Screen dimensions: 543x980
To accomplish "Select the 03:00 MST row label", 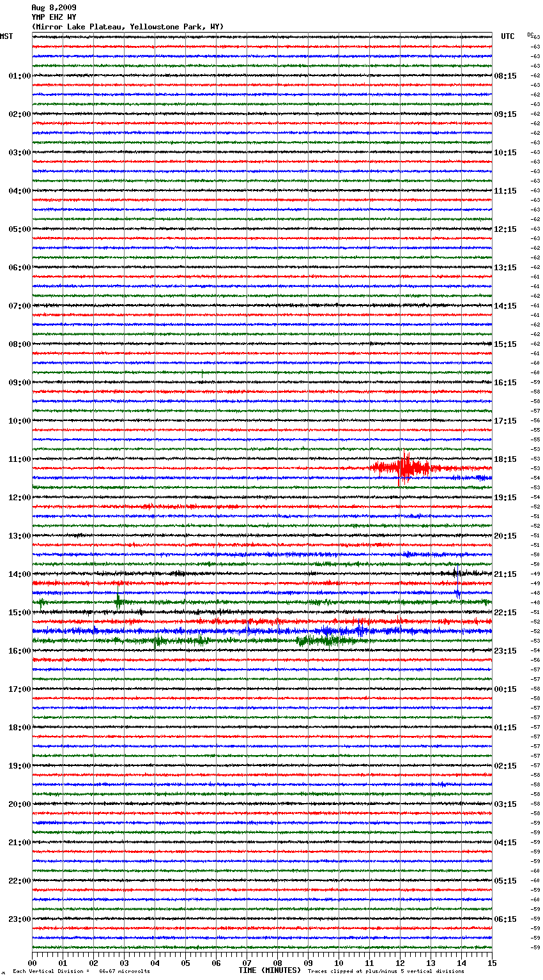I will (x=20, y=153).
